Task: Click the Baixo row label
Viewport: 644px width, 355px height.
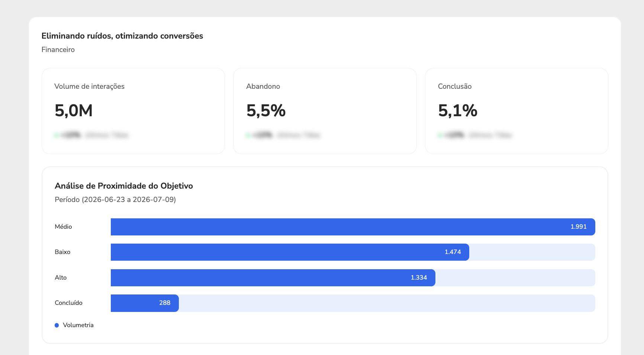Action: pos(62,252)
